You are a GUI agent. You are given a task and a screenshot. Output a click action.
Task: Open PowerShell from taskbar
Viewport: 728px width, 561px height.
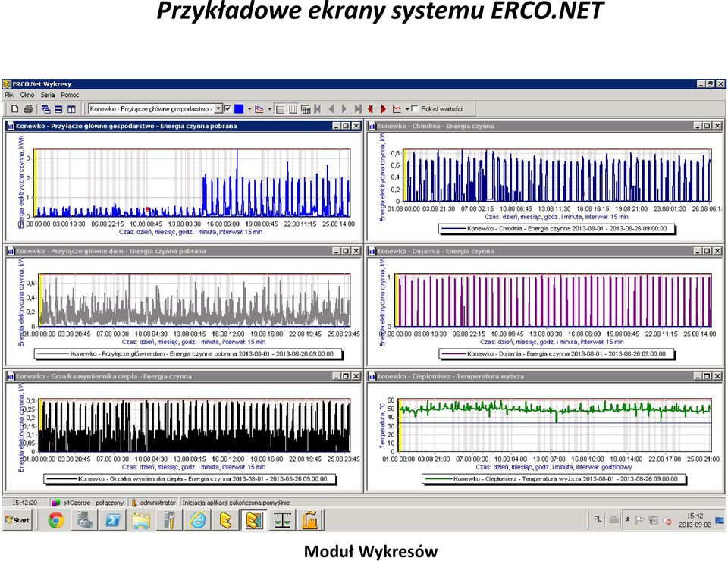pos(113,520)
